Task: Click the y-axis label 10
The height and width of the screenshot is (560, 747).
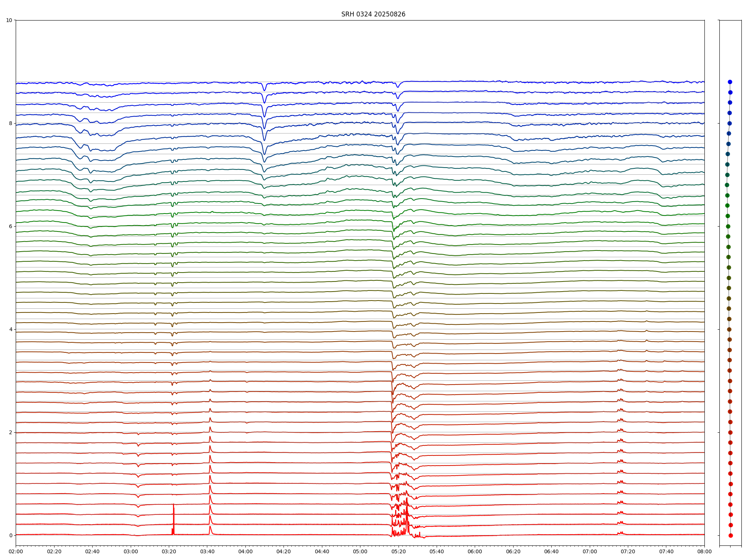Action: tap(9, 20)
